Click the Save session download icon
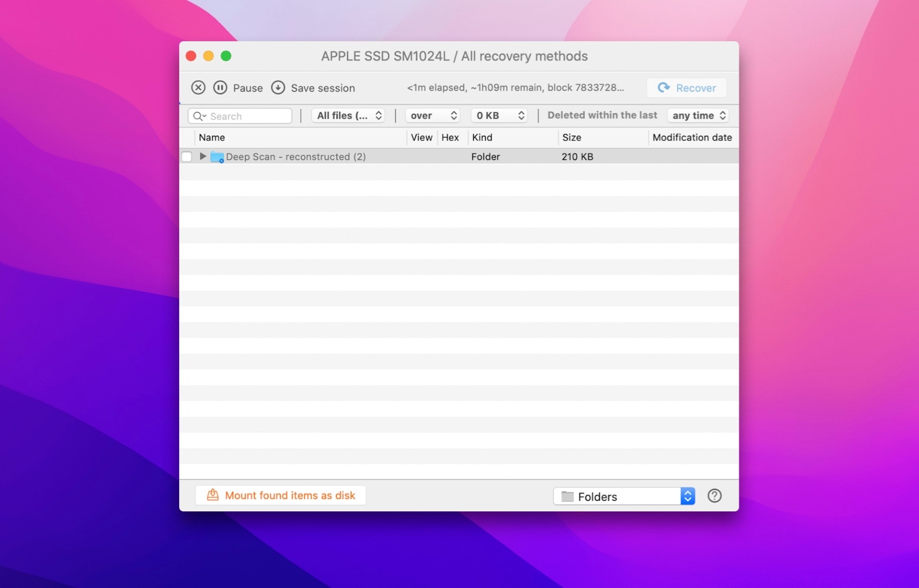 pyautogui.click(x=278, y=88)
